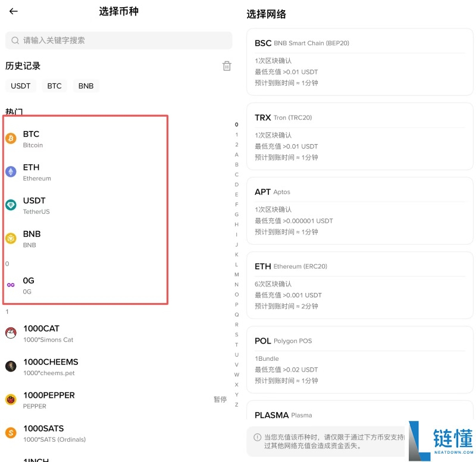Jump to index letter T
Viewport: 476px width, 462px height.
tap(236, 345)
